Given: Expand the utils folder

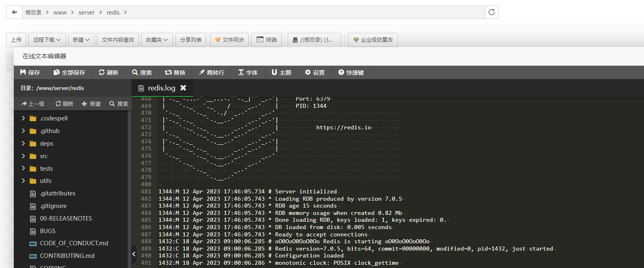Looking at the screenshot, I should 23,181.
